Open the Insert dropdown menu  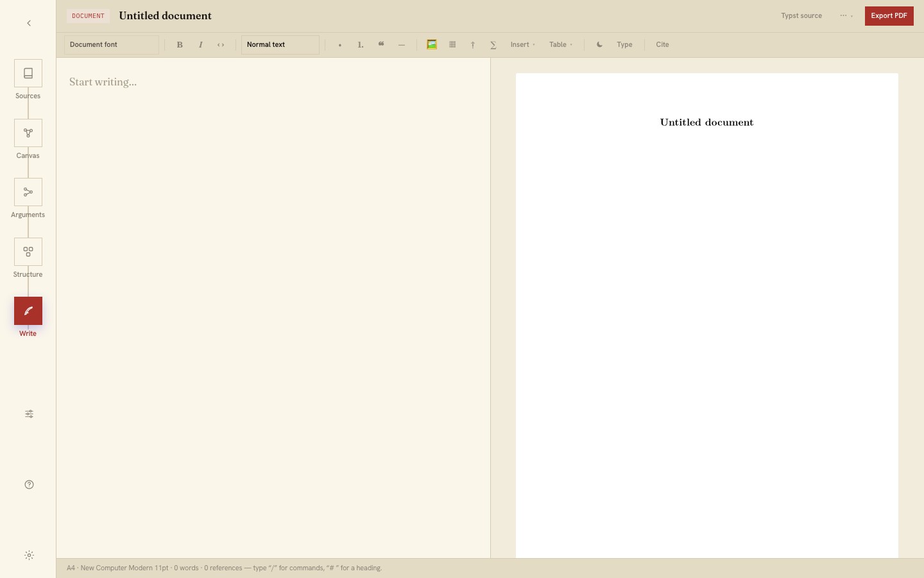(x=523, y=45)
